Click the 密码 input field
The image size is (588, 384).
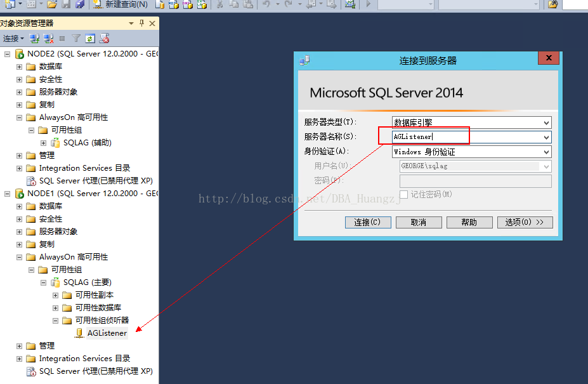(476, 181)
